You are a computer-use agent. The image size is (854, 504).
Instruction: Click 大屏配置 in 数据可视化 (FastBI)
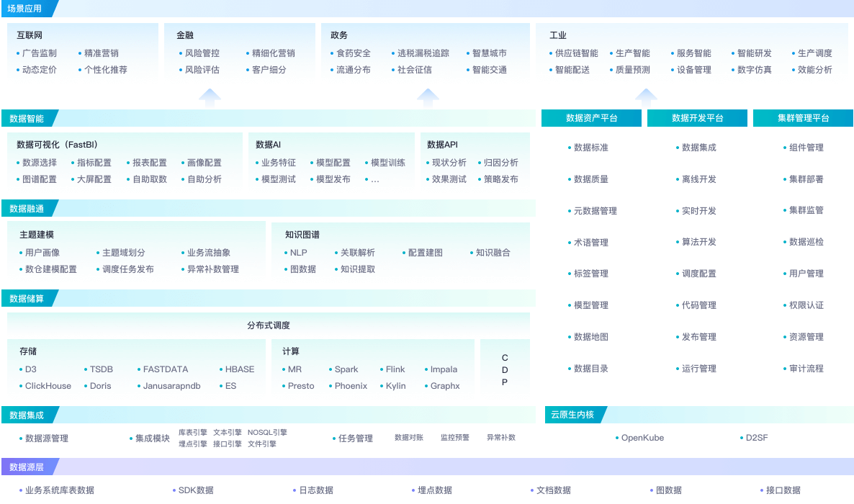(94, 179)
